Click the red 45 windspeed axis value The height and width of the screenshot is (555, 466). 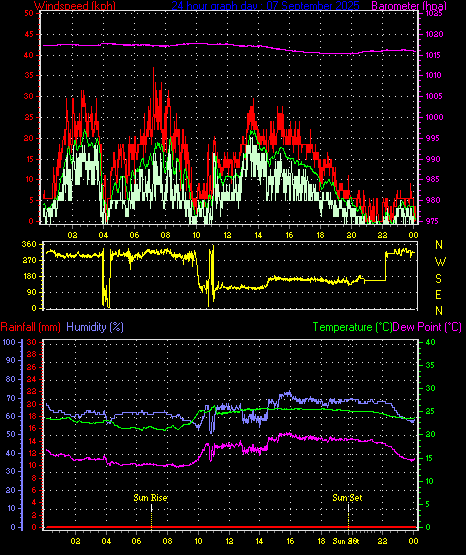coord(29,34)
